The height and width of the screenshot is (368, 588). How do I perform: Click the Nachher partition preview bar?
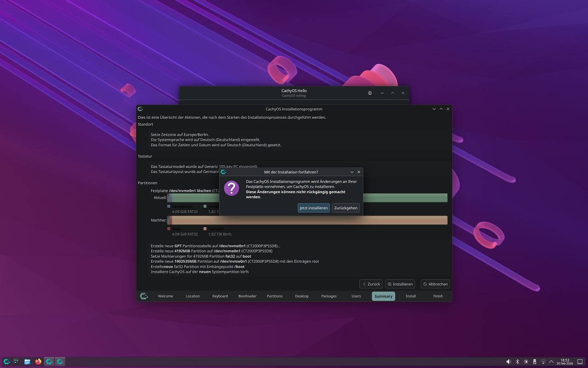coord(307,220)
